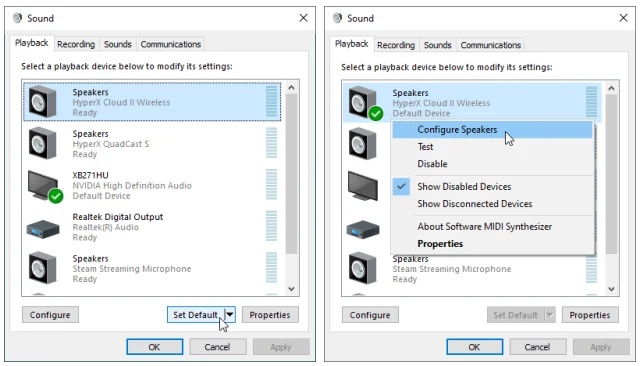The height and width of the screenshot is (366, 641).
Task: Choose Test from context menu
Action: [x=492, y=147]
